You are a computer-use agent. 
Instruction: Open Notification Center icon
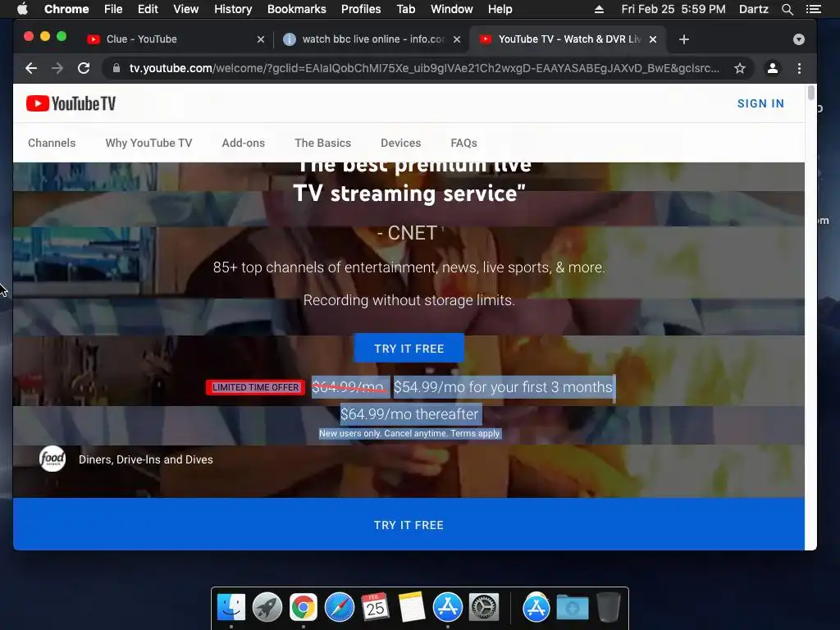click(813, 9)
